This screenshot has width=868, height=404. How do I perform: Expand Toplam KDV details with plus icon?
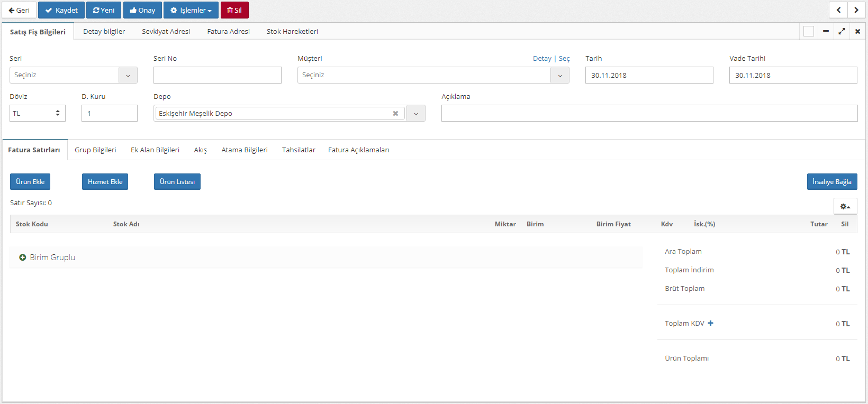pos(710,323)
